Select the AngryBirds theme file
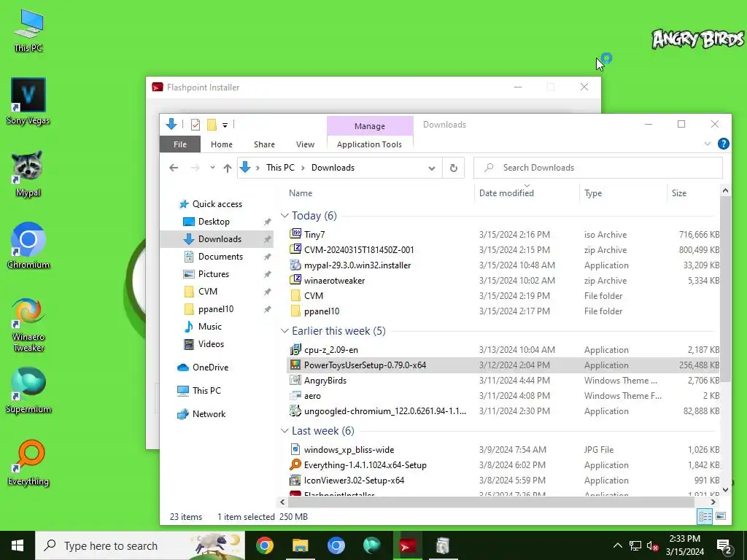 [x=325, y=381]
